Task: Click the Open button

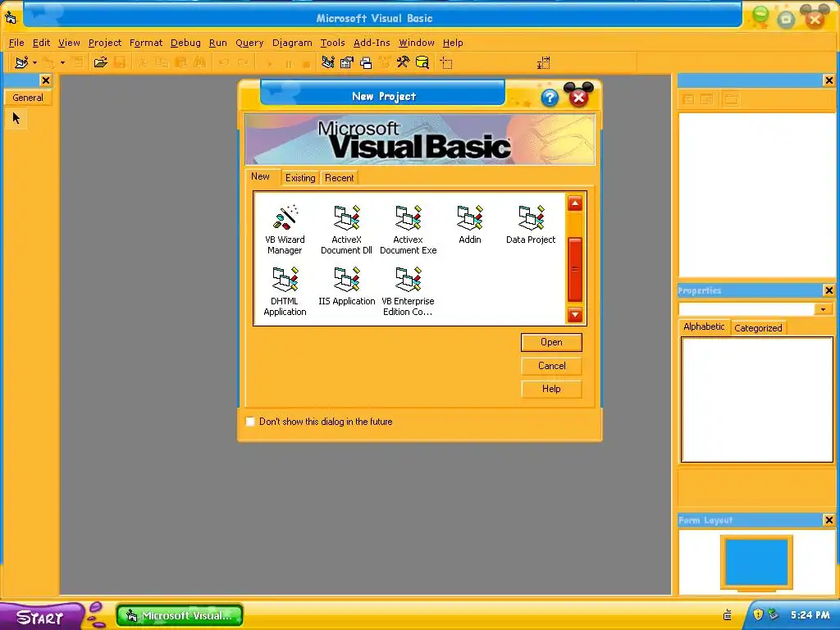Action: click(551, 342)
